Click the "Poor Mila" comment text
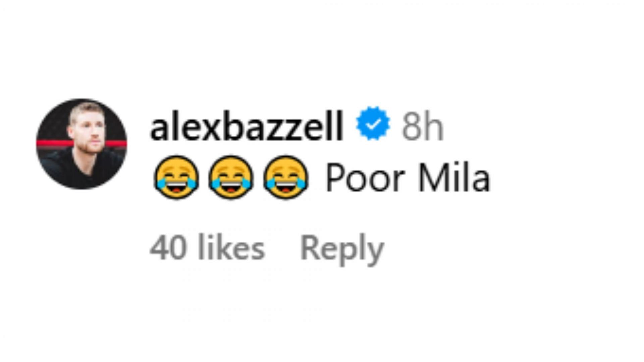644x362 pixels. click(408, 178)
